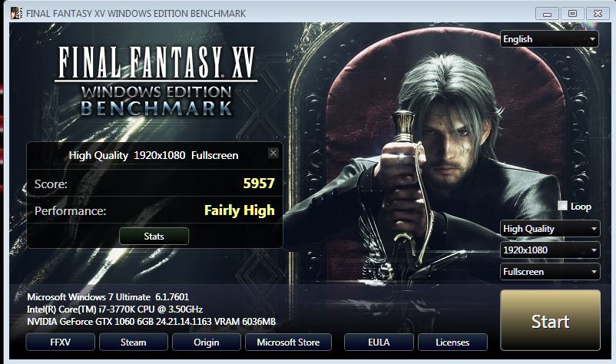Close the benchmark results panel
616x364 pixels.
coord(273,153)
